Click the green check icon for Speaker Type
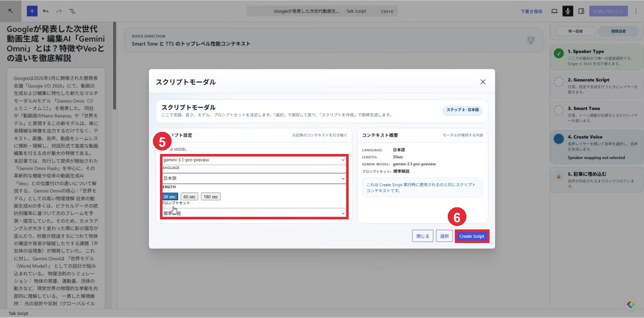 click(x=558, y=54)
